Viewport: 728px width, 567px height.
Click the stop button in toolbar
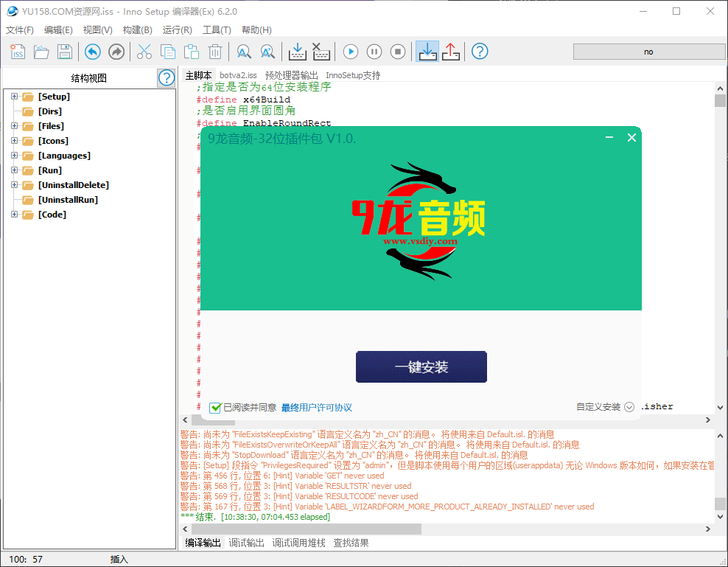pos(397,52)
